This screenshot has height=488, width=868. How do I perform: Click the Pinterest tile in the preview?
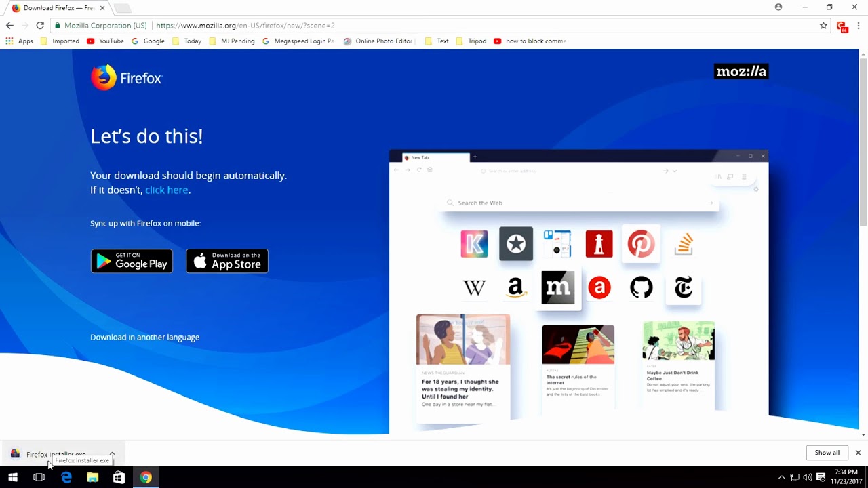click(641, 244)
